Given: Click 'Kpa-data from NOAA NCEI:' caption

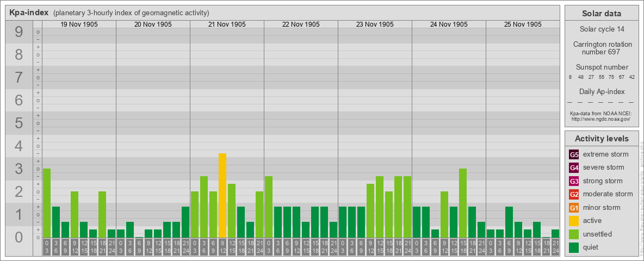Looking at the screenshot, I should point(600,114).
